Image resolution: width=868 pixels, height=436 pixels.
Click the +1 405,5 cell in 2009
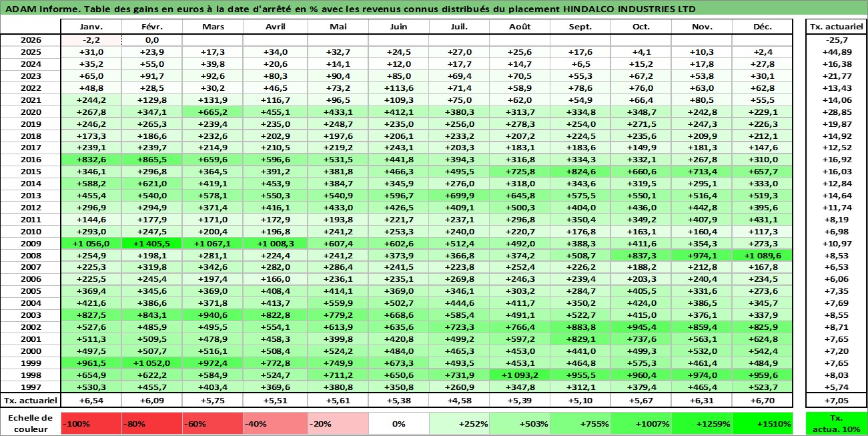[x=151, y=244]
